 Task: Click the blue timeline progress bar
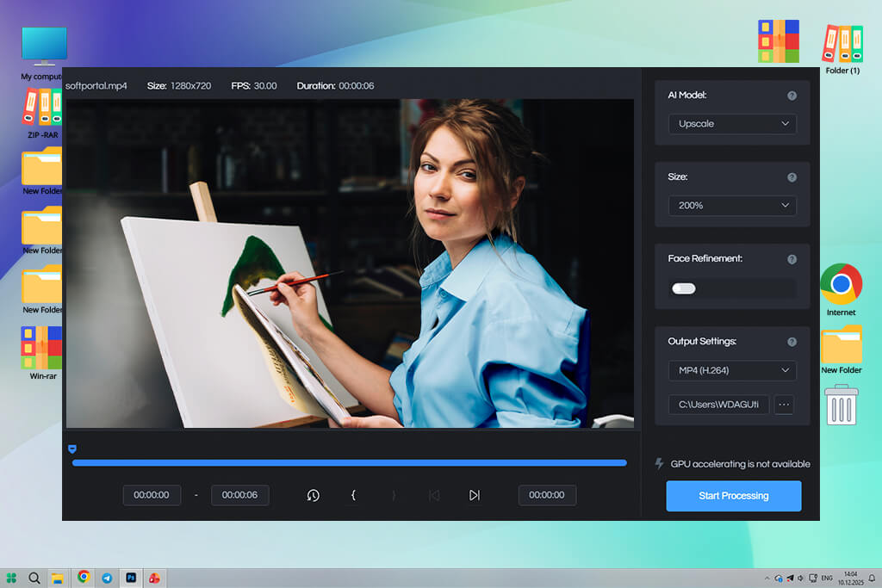(x=350, y=462)
